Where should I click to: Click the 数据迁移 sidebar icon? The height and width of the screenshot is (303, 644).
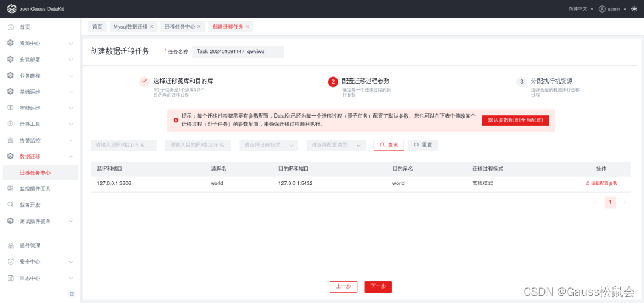(11, 156)
